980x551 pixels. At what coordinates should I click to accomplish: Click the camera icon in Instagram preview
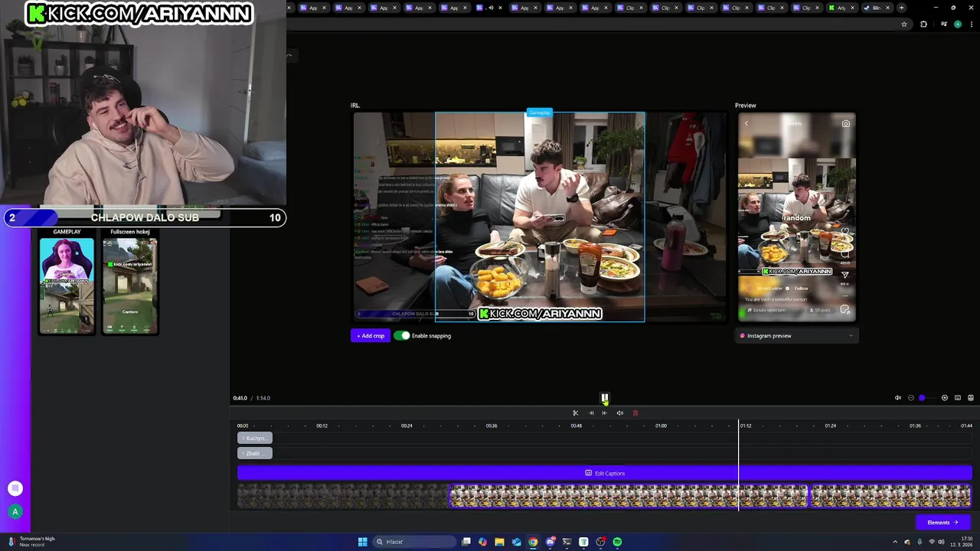click(845, 123)
